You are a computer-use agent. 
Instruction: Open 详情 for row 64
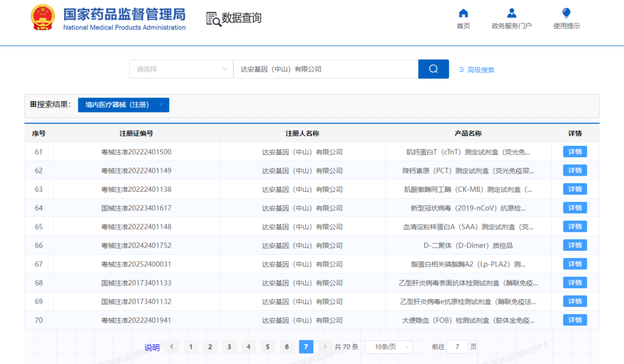click(x=575, y=207)
